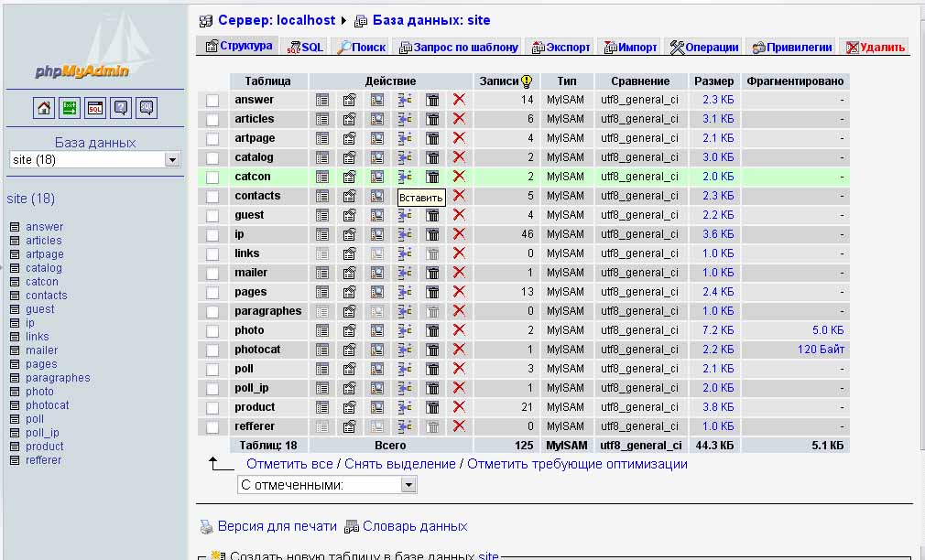Open the 'С отмеченными:' action dropdown
This screenshot has width=925, height=560.
pyautogui.click(x=327, y=485)
